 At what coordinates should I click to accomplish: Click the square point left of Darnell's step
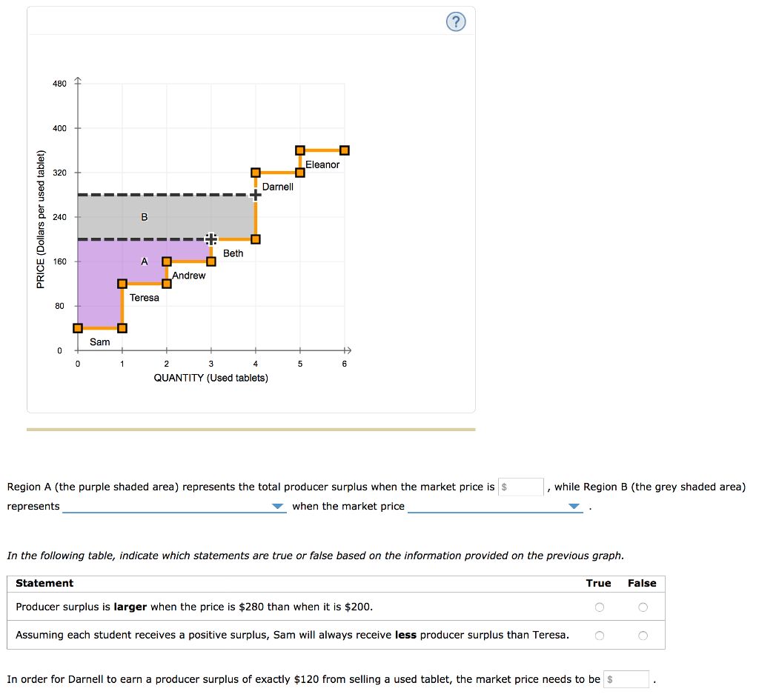(x=256, y=173)
